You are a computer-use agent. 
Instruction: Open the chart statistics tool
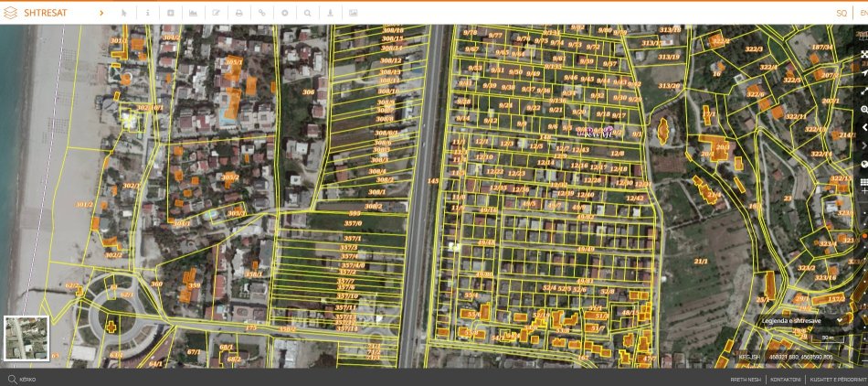click(x=193, y=14)
